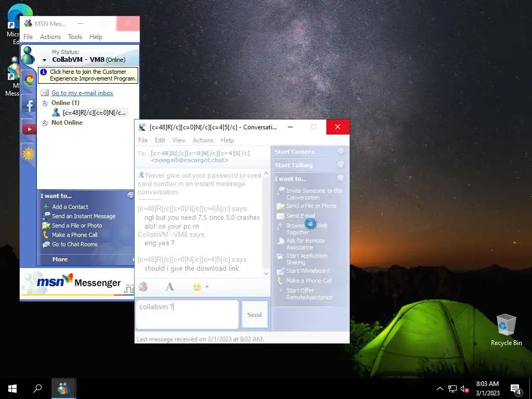Screen dimensions: 532x399
Task: Open the Recycle Bin on the desktop
Action: pyautogui.click(x=506, y=330)
